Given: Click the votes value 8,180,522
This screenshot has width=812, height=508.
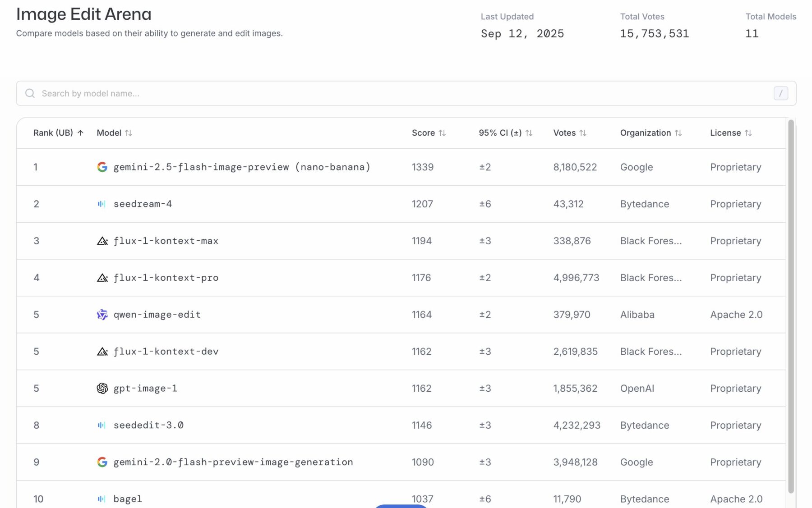Looking at the screenshot, I should 575,167.
